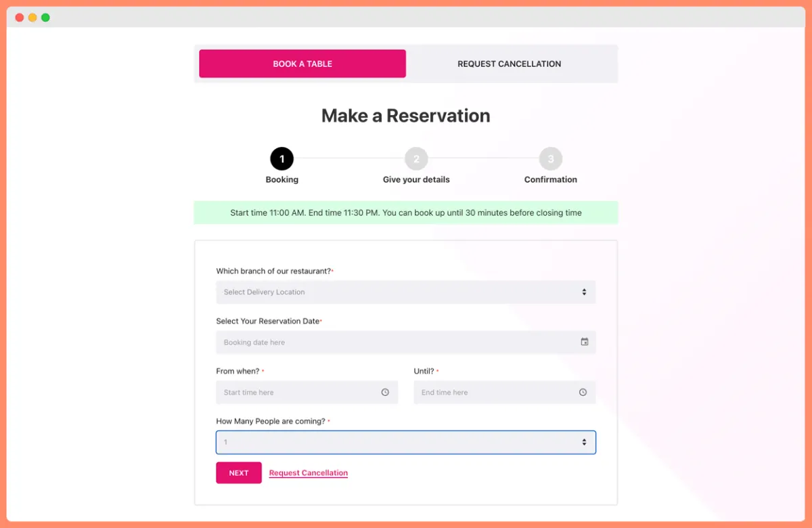This screenshot has width=812, height=528.
Task: Open the How Many People dropdown
Action: [x=406, y=442]
